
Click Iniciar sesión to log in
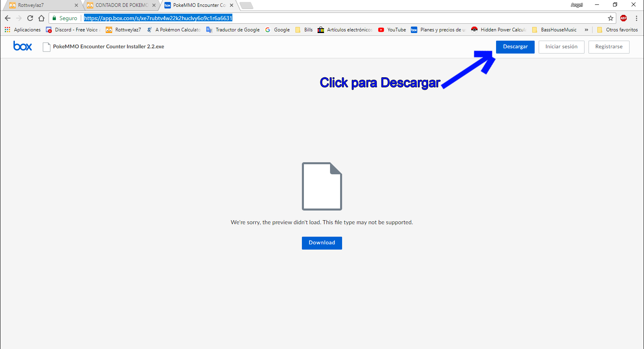pos(561,47)
